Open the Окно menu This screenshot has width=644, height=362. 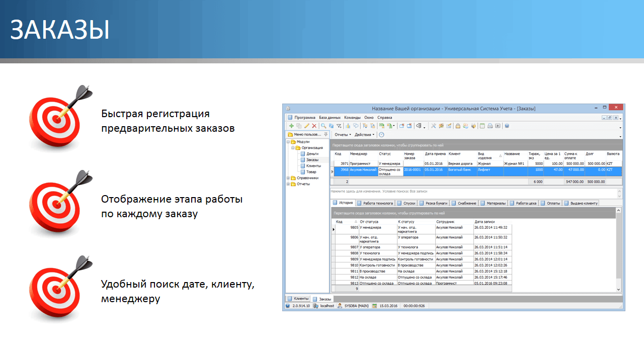[x=369, y=117]
